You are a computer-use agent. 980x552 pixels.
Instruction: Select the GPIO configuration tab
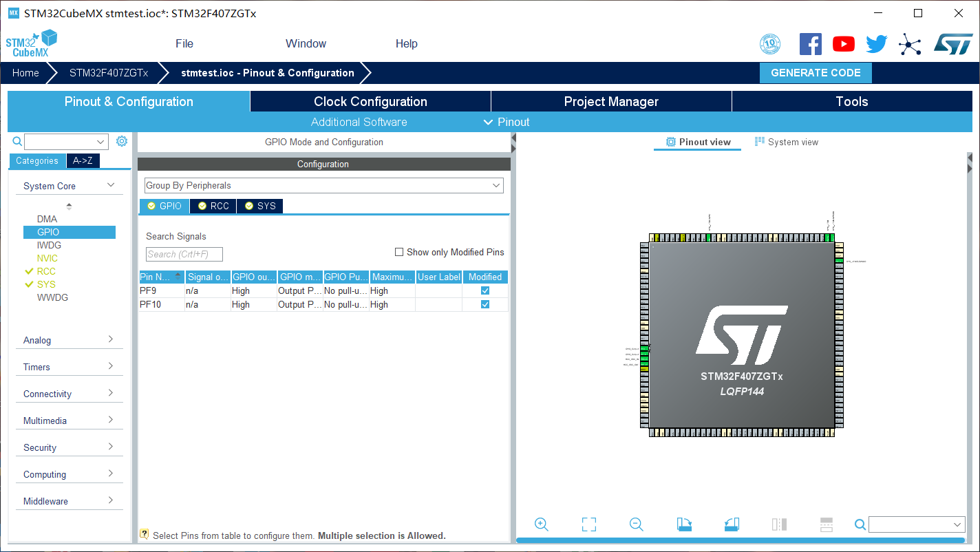click(x=164, y=206)
